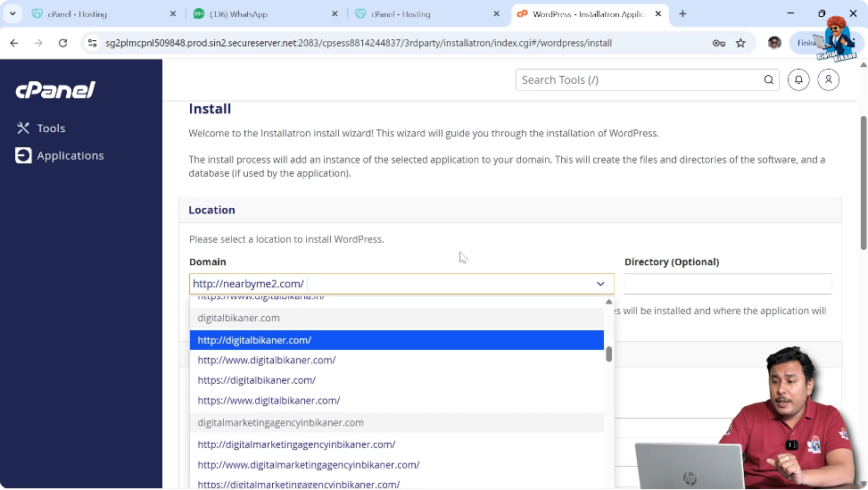Open the Chrome profile avatar

tap(774, 43)
